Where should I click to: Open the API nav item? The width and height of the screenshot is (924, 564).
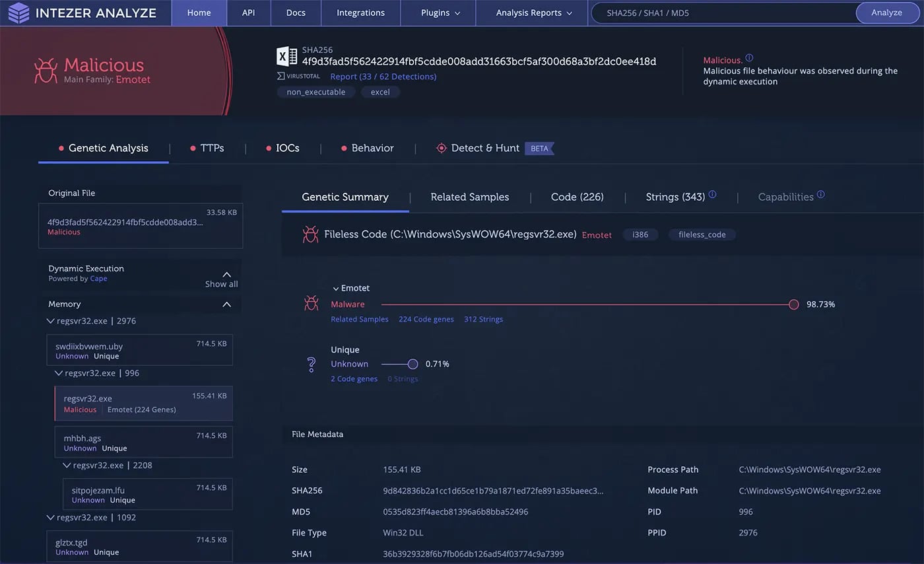point(248,13)
